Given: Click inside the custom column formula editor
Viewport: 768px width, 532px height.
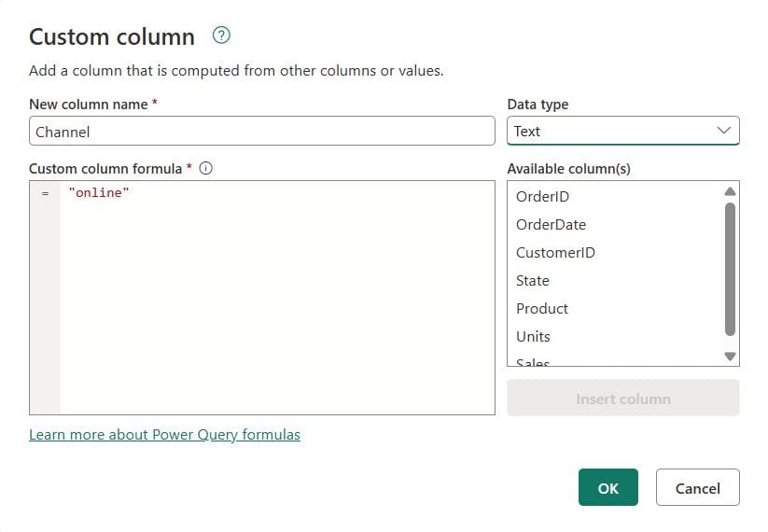Looking at the screenshot, I should click(x=262, y=298).
